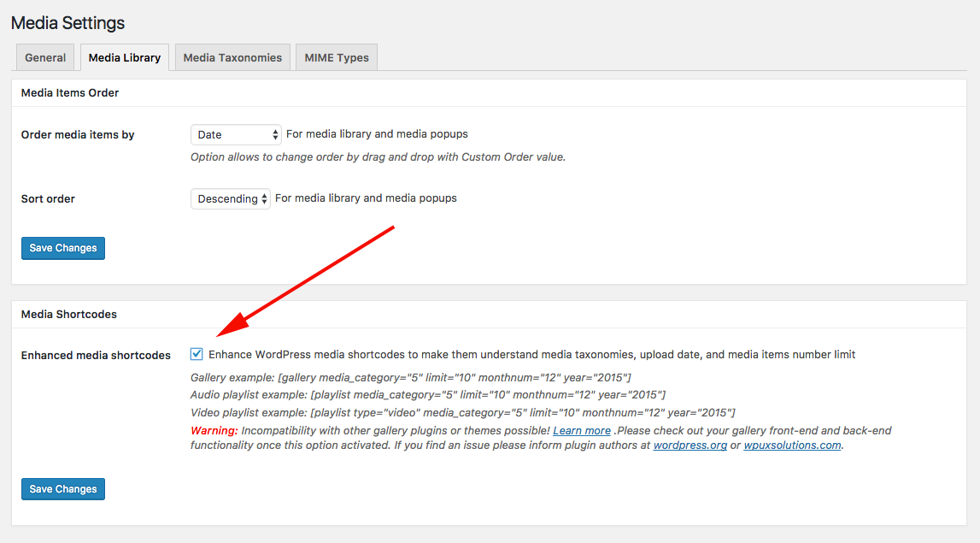Open the 'Order media items by' dropdown

(x=235, y=134)
